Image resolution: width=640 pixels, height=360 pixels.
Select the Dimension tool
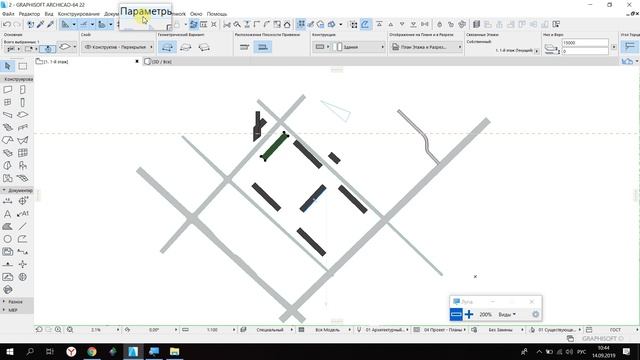click(x=7, y=201)
